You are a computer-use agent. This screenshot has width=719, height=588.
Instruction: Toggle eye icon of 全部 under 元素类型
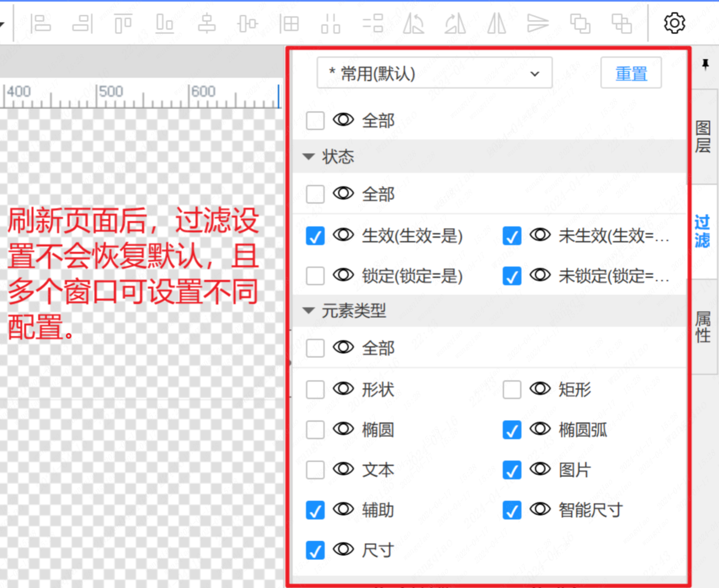[x=343, y=348]
